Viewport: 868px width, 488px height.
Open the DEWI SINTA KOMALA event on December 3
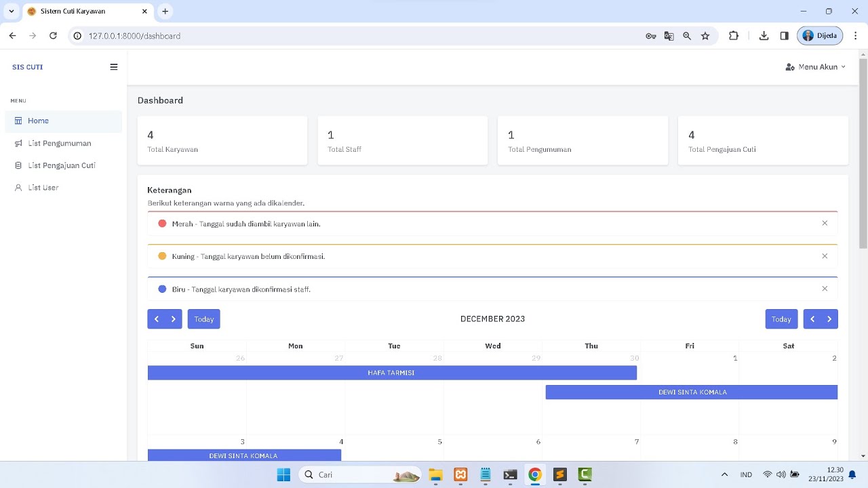[244, 455]
